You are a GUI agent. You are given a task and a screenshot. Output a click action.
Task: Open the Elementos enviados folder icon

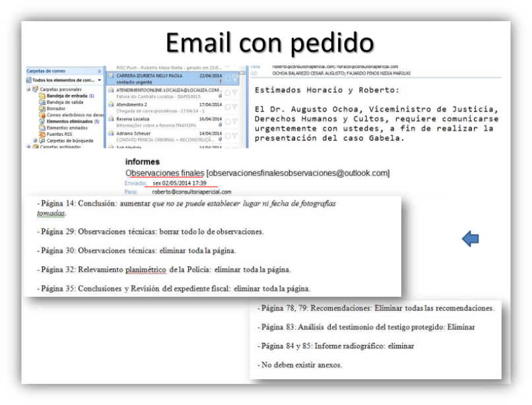point(42,126)
